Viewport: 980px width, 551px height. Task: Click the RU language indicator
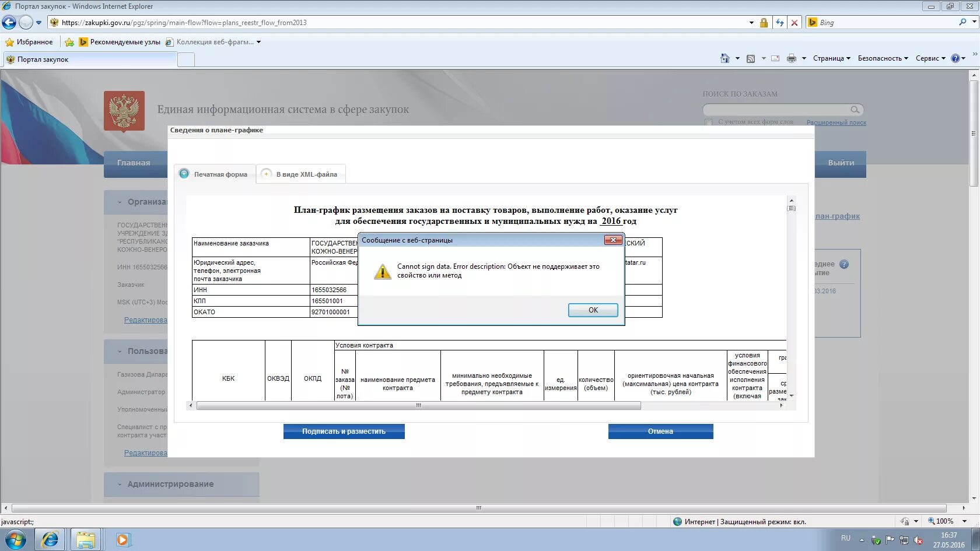click(846, 538)
